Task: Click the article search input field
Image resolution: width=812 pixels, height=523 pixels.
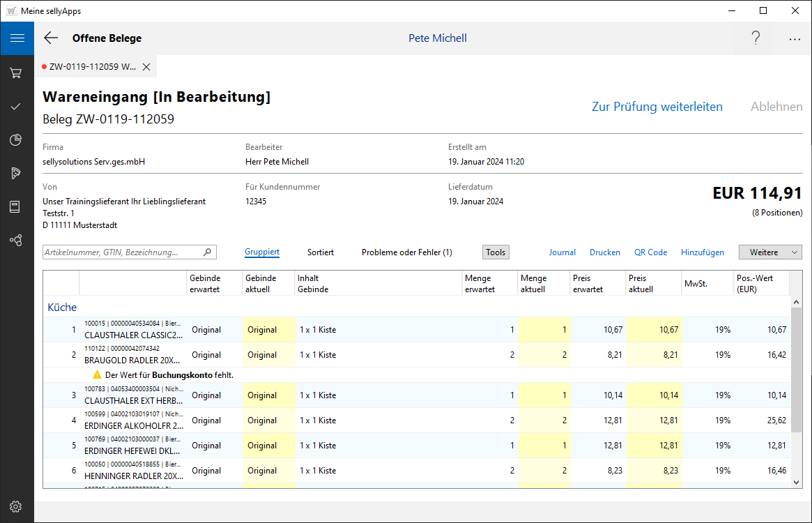Action: (122, 252)
